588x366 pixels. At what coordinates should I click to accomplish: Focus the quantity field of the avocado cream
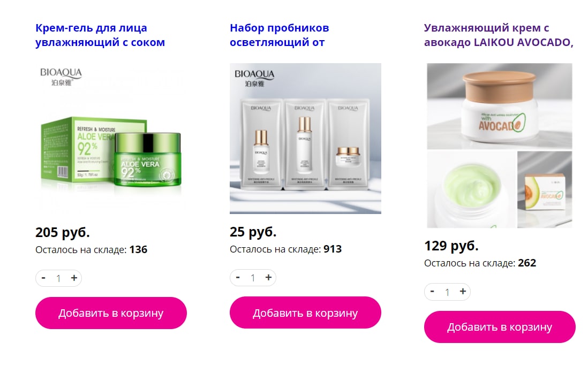coord(447,292)
